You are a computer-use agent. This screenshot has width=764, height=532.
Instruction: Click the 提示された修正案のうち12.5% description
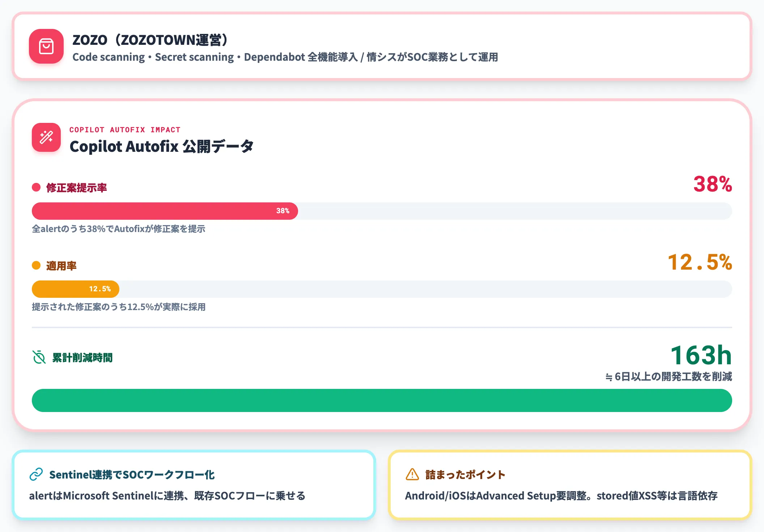click(x=119, y=307)
